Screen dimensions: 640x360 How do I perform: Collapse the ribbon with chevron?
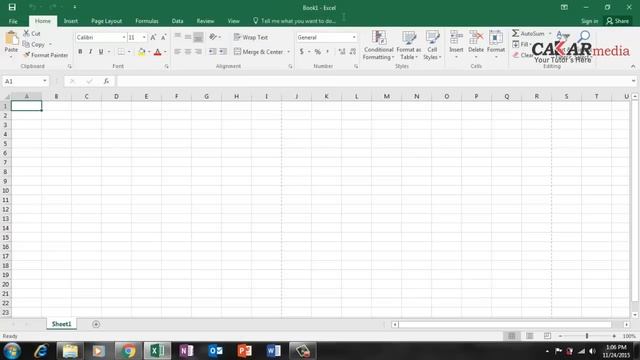pyautogui.click(x=633, y=66)
